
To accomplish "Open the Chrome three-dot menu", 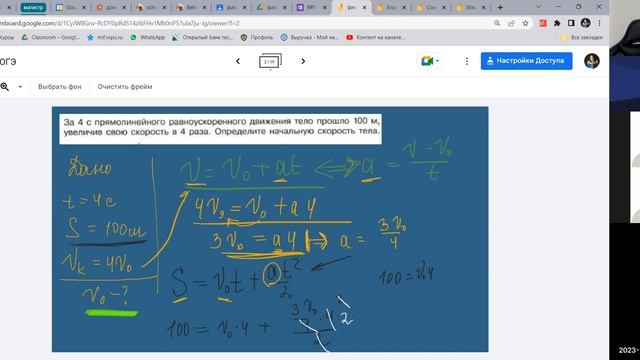I will 599,23.
